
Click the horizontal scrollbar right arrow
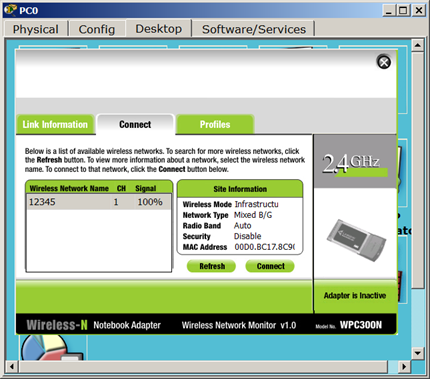[404, 367]
